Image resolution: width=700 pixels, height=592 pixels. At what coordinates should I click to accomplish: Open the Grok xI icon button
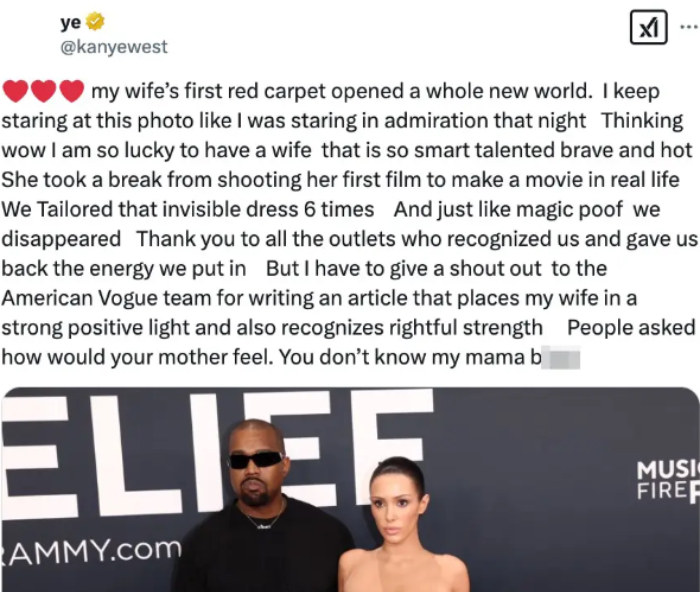(x=648, y=28)
